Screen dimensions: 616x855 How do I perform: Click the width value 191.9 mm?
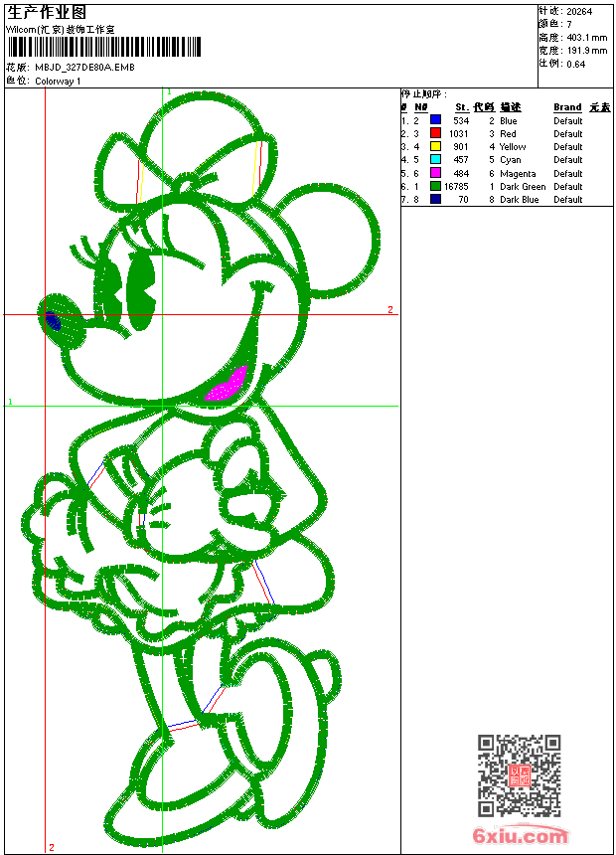[586, 51]
